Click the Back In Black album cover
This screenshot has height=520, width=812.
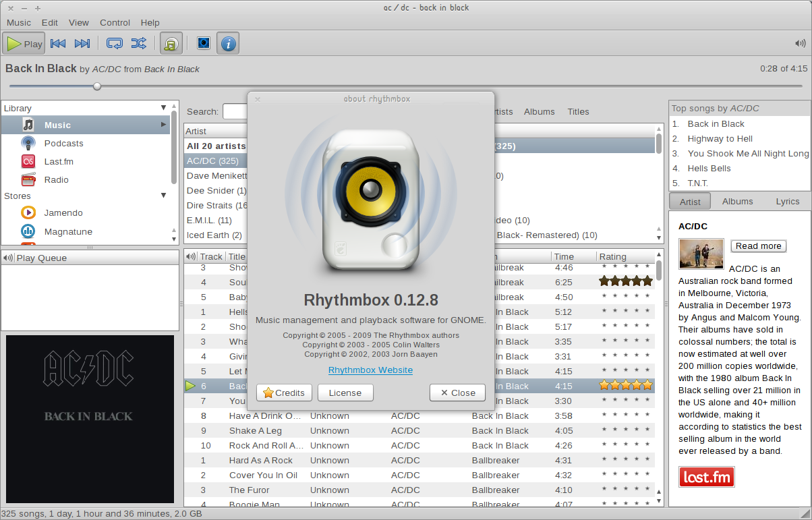(x=90, y=419)
